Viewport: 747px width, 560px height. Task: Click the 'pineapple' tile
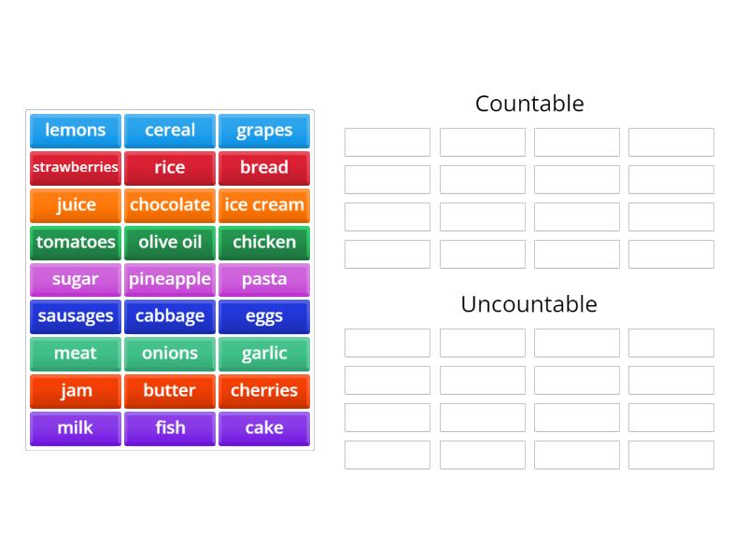[x=169, y=280]
